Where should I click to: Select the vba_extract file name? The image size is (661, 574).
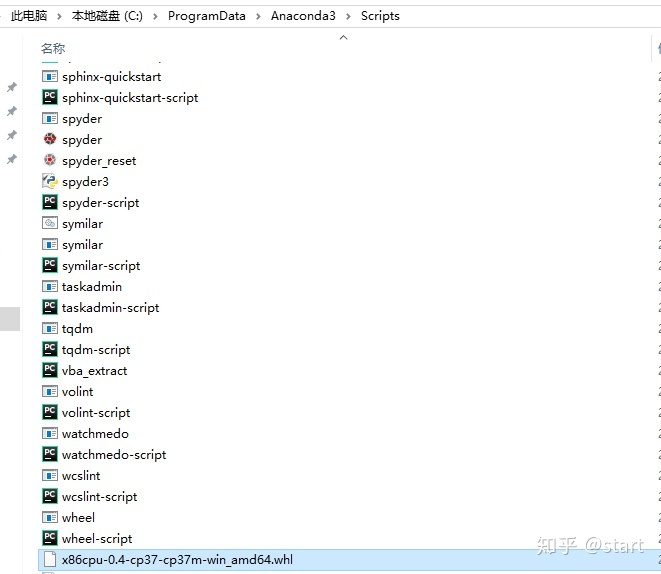click(x=94, y=371)
